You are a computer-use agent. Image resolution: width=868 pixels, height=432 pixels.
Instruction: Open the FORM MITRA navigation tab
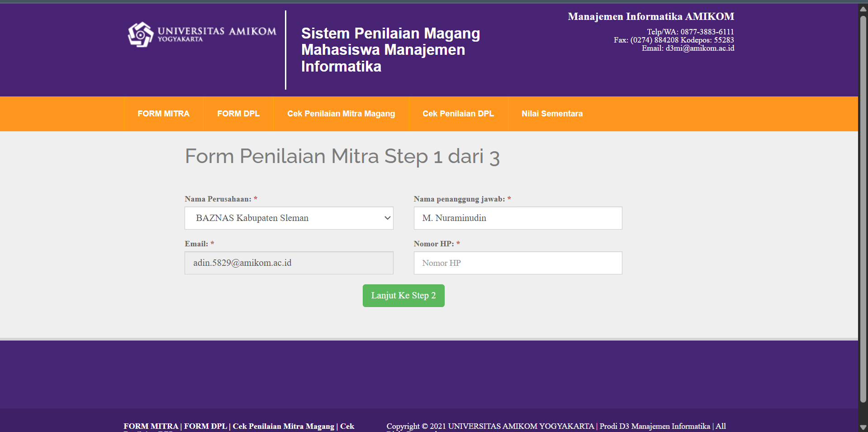(x=163, y=114)
